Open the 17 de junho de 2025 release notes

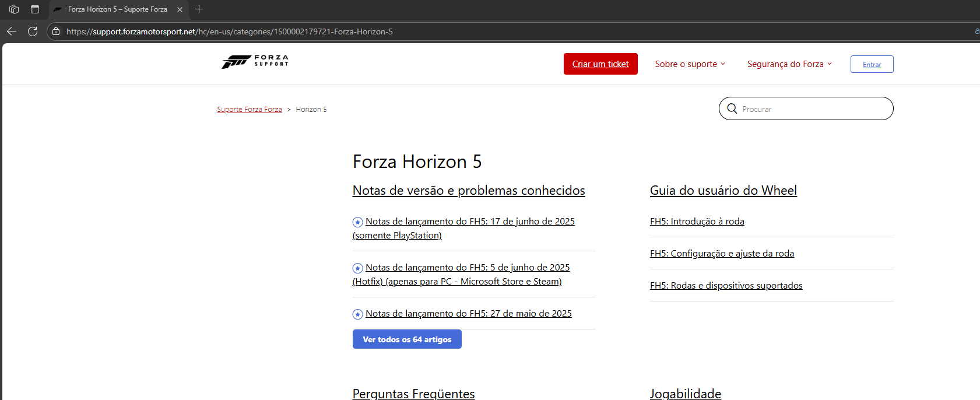tap(463, 229)
